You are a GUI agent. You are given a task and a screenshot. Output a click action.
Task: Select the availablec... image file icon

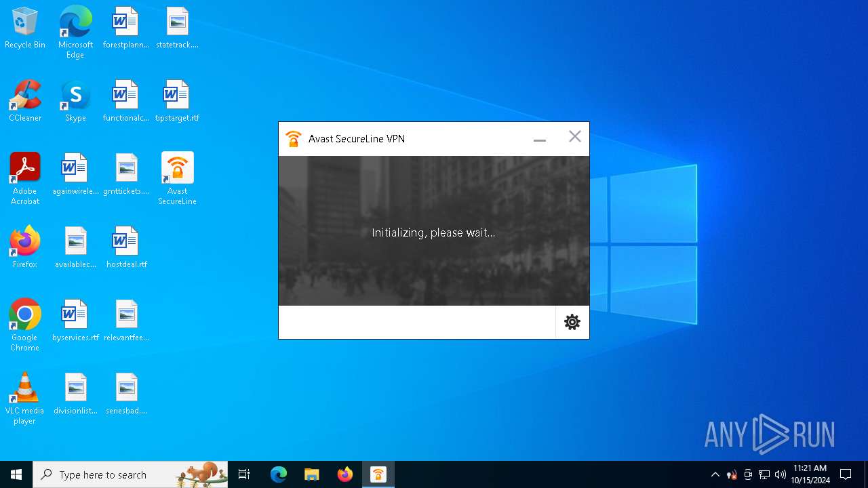75,248
